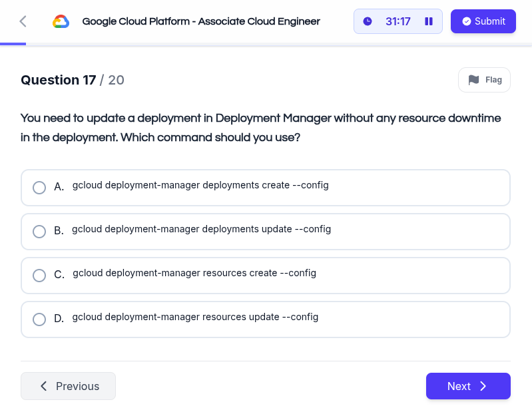Flag question 17 for review

[484, 80]
